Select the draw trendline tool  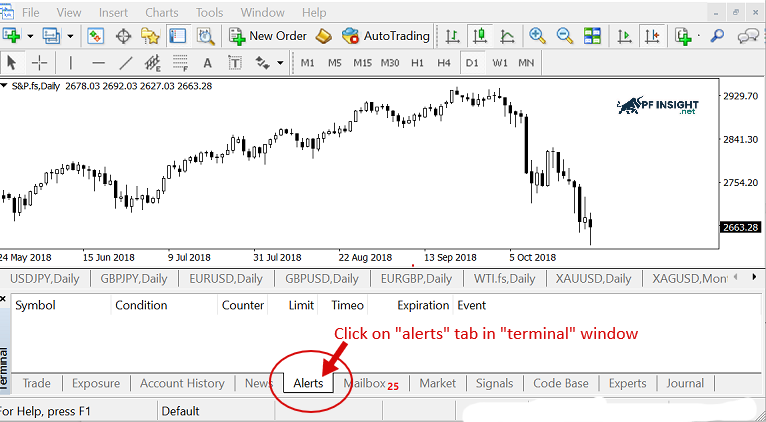pyautogui.click(x=126, y=63)
